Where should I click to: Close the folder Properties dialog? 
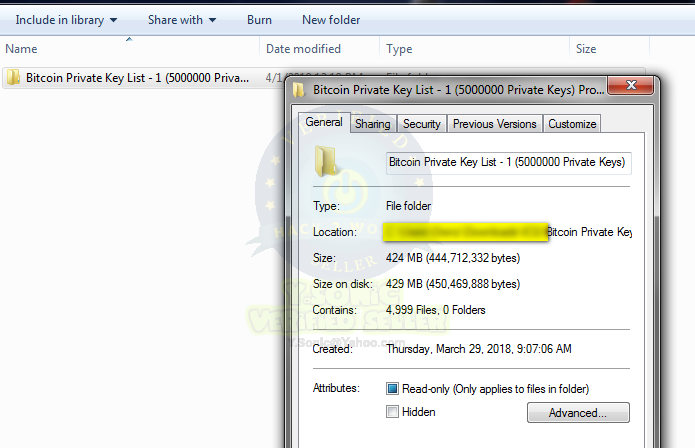[x=630, y=85]
